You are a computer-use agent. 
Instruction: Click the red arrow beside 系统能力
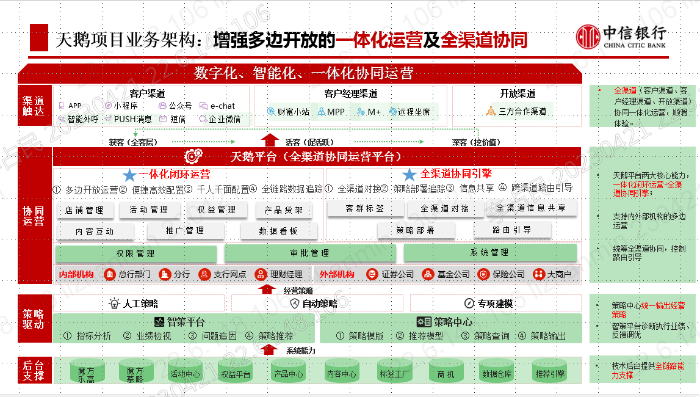(x=269, y=349)
